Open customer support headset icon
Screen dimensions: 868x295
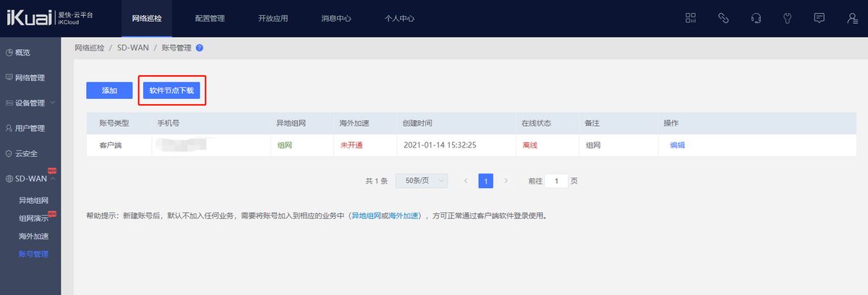coord(756,18)
